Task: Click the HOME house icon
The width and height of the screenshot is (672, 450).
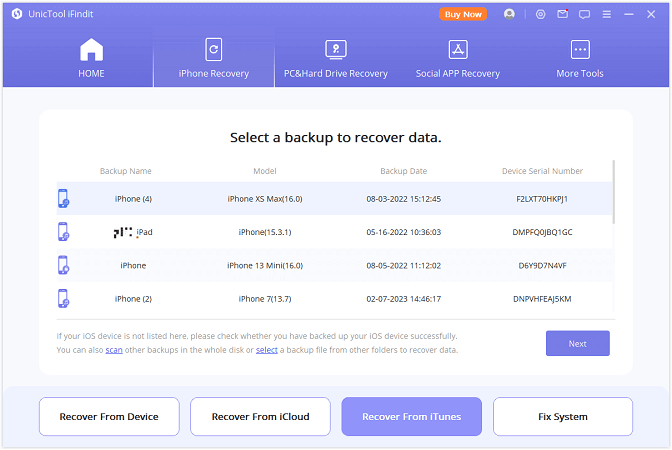Action: tap(91, 50)
